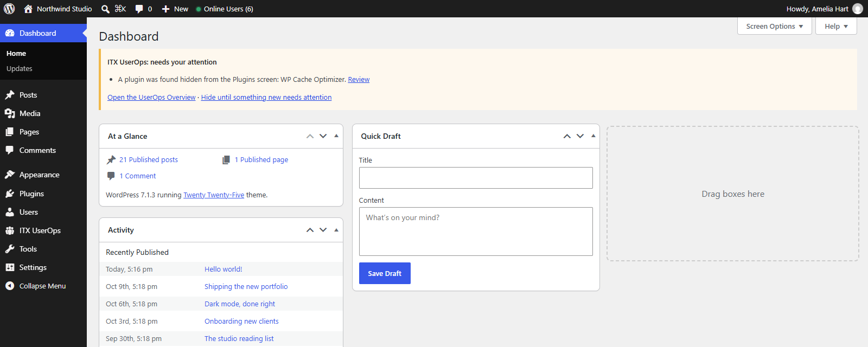Click Amelia Hart's avatar icon
868x347 pixels.
click(x=858, y=9)
